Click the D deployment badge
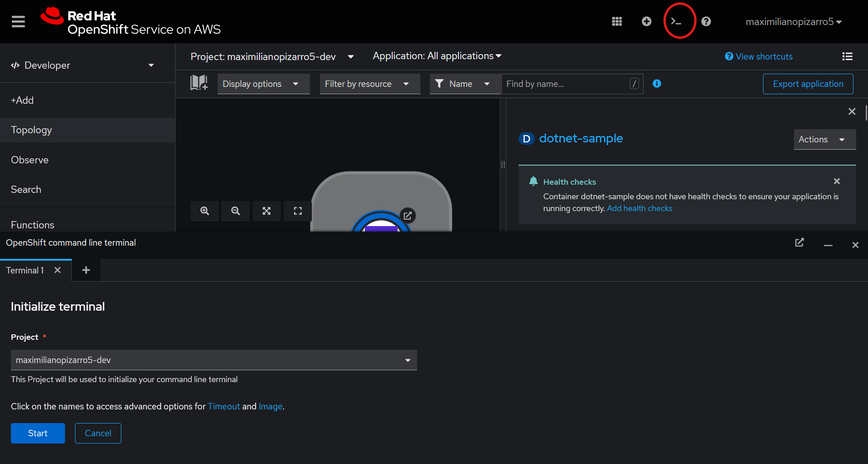 click(526, 139)
